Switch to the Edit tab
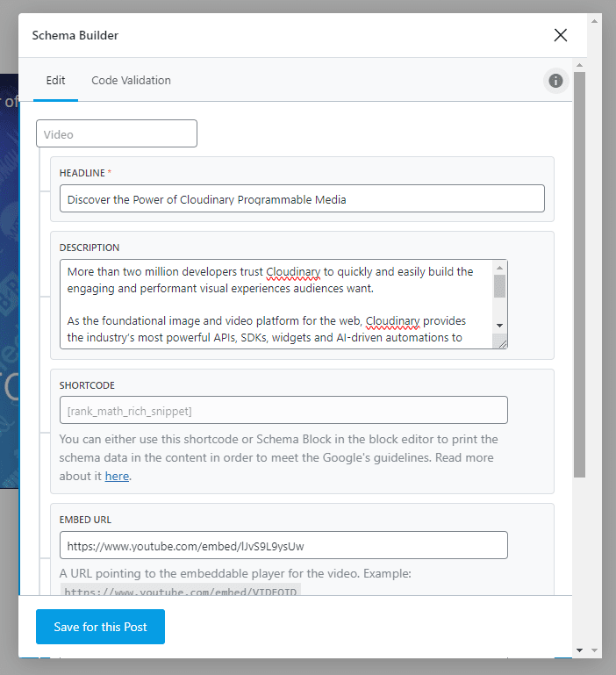Viewport: 616px width, 675px height. pos(55,81)
